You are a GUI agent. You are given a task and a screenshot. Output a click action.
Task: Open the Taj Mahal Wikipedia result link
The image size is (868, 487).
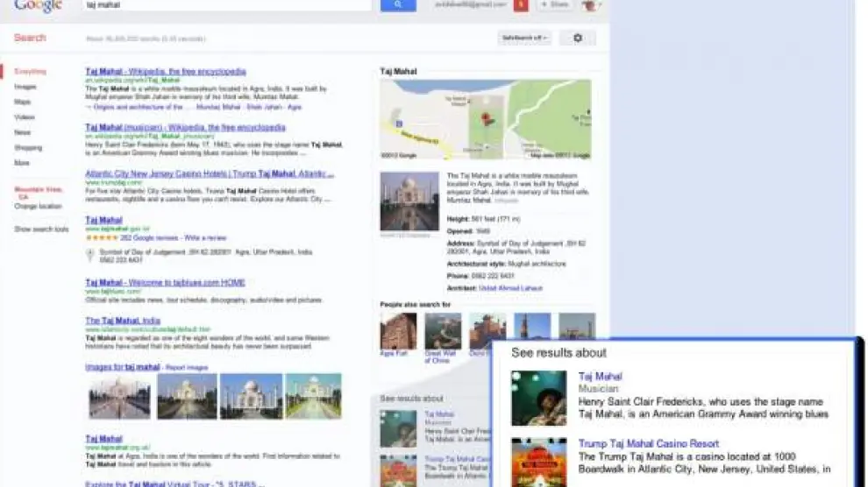(x=165, y=72)
